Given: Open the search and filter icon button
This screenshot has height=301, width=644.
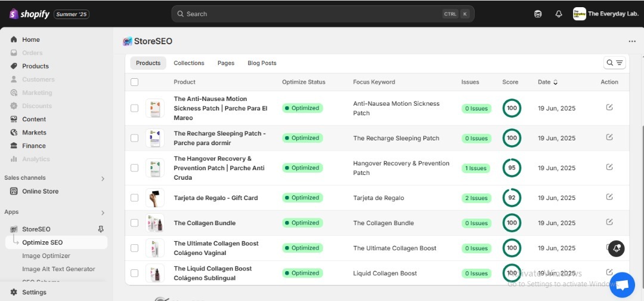Looking at the screenshot, I should pyautogui.click(x=614, y=63).
